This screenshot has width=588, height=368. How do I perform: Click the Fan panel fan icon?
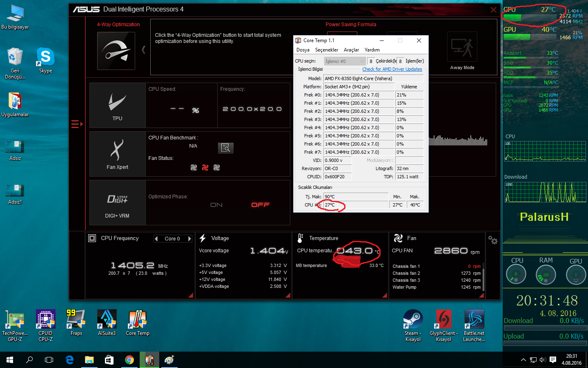click(x=398, y=238)
